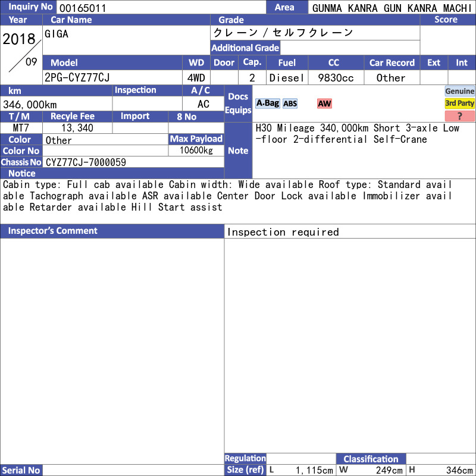The image size is (476, 476).
Task: Click the Inspector's Comment header
Action: click(x=112, y=231)
